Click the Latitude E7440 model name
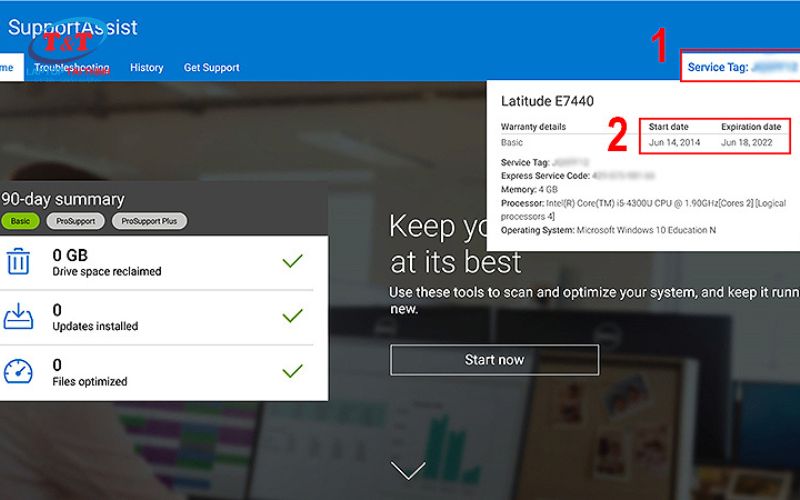Screen dimensions: 800x500 (x=547, y=101)
